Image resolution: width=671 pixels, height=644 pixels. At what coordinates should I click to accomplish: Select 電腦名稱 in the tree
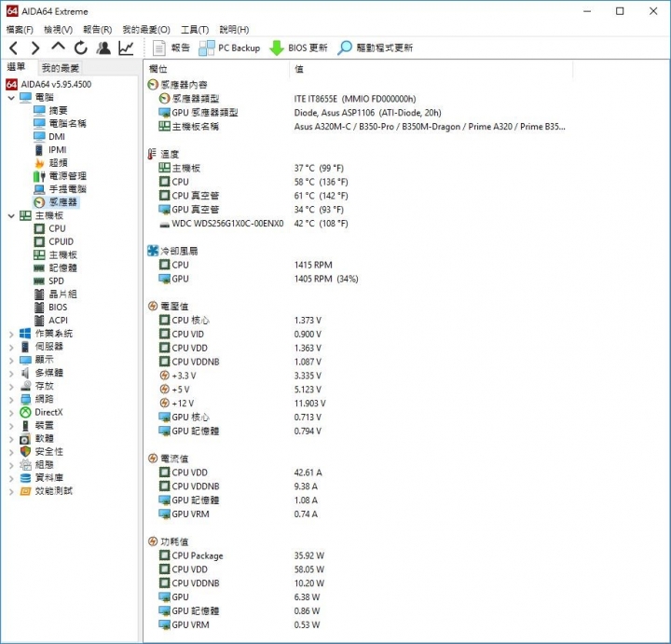[60, 124]
